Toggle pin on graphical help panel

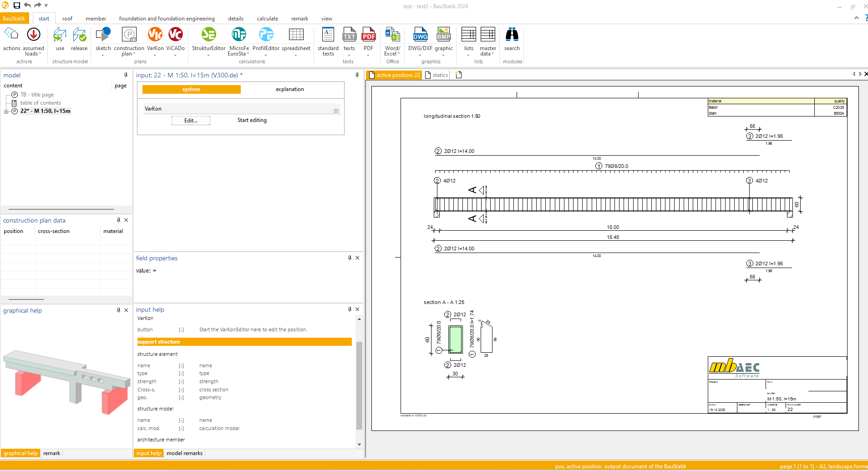(118, 310)
